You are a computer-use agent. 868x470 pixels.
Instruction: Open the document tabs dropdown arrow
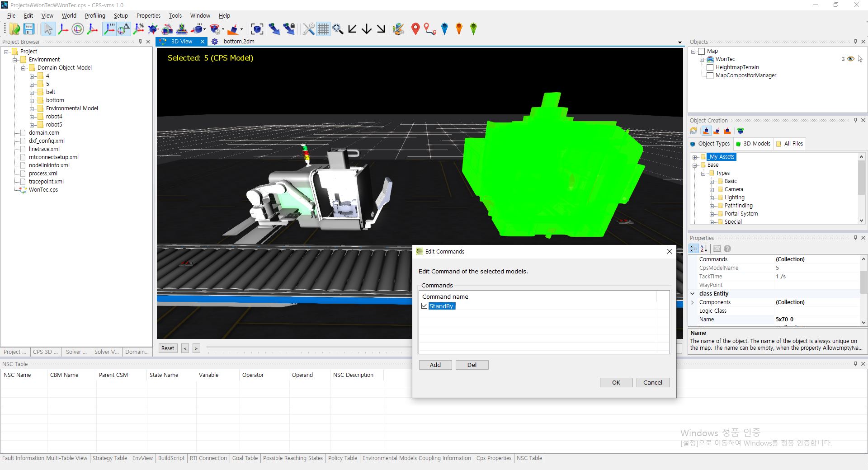[x=680, y=42]
